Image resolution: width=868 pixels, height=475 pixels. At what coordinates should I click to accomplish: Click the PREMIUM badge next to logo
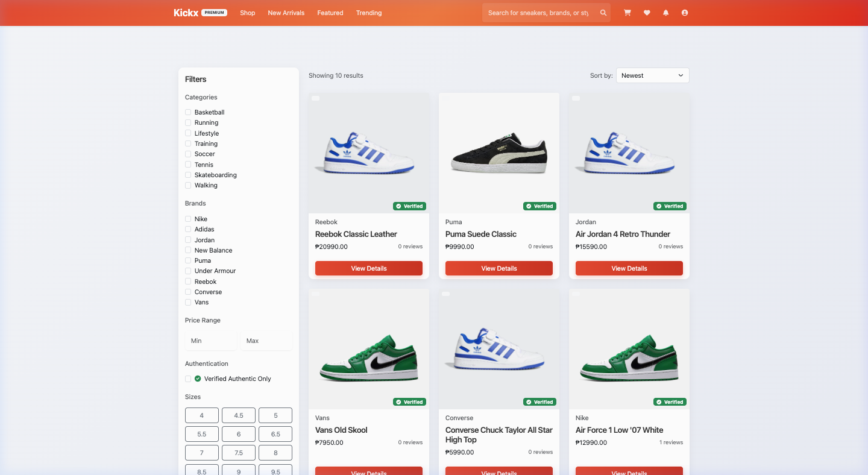[x=214, y=13]
